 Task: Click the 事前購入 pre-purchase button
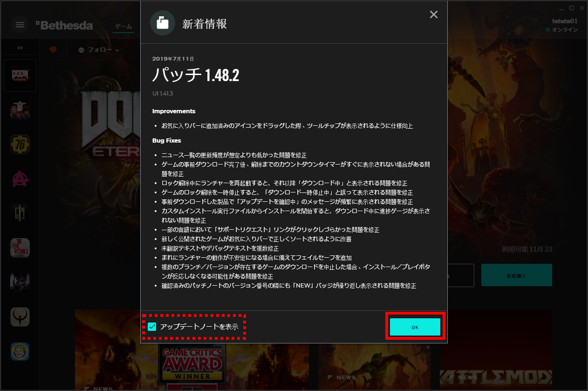(516, 275)
